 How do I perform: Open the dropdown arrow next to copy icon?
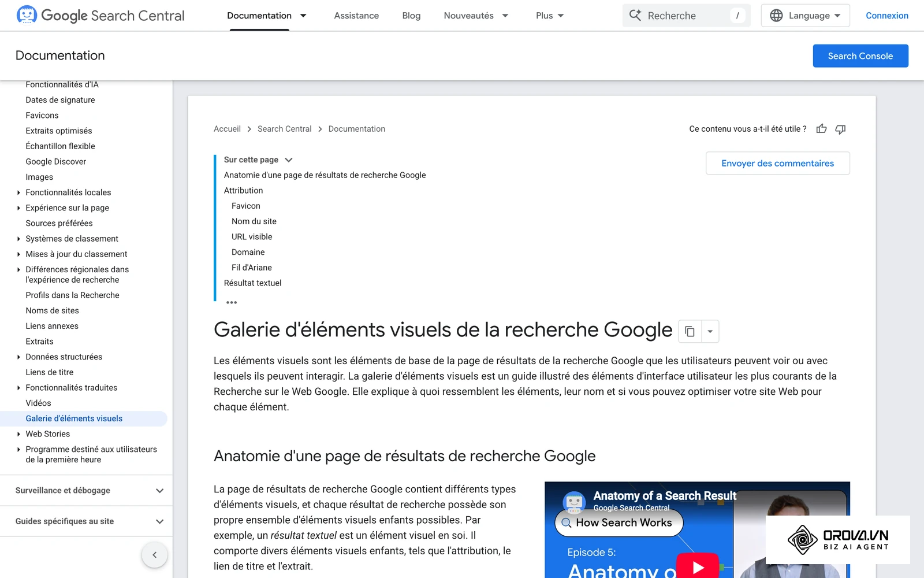tap(710, 331)
